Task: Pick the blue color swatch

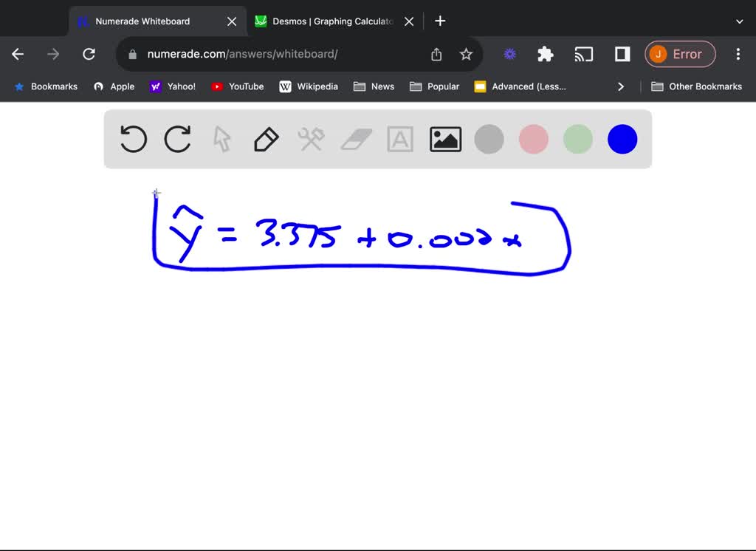Action: point(622,139)
